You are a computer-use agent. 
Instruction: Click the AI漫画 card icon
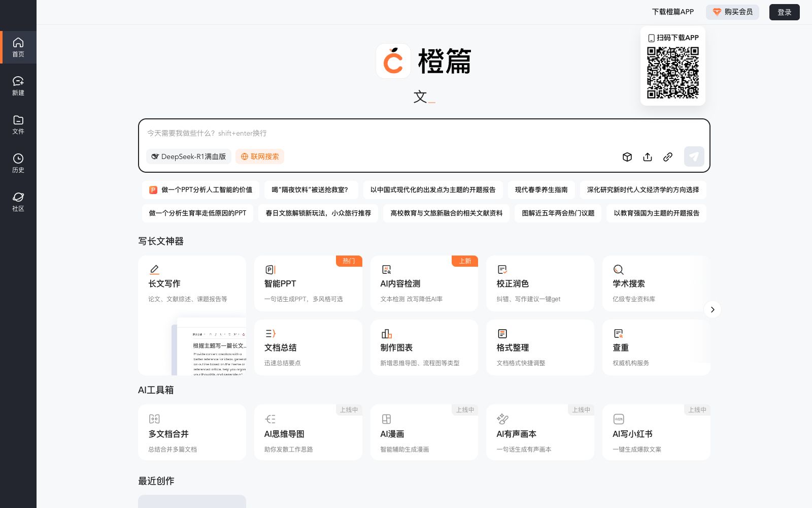[386, 419]
